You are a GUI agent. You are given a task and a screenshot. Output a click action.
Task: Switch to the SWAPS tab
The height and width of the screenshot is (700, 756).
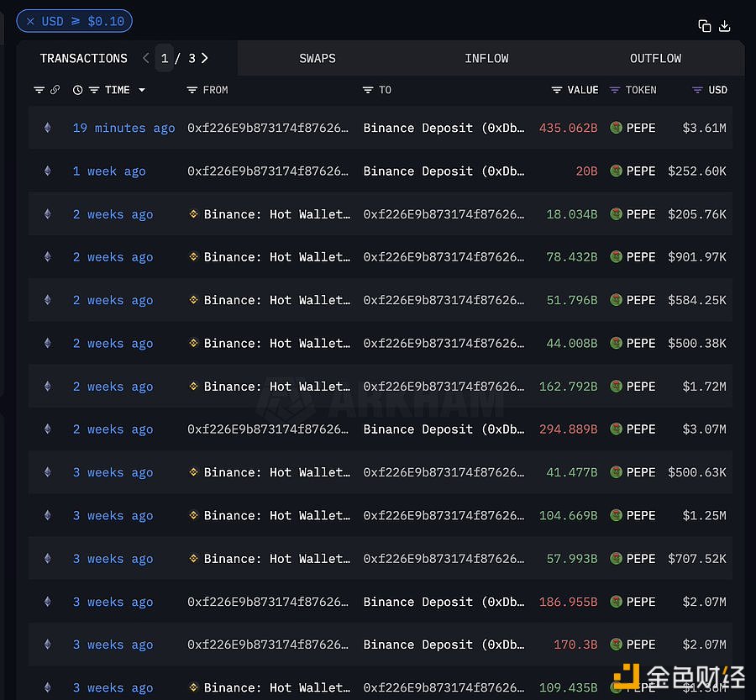[318, 58]
